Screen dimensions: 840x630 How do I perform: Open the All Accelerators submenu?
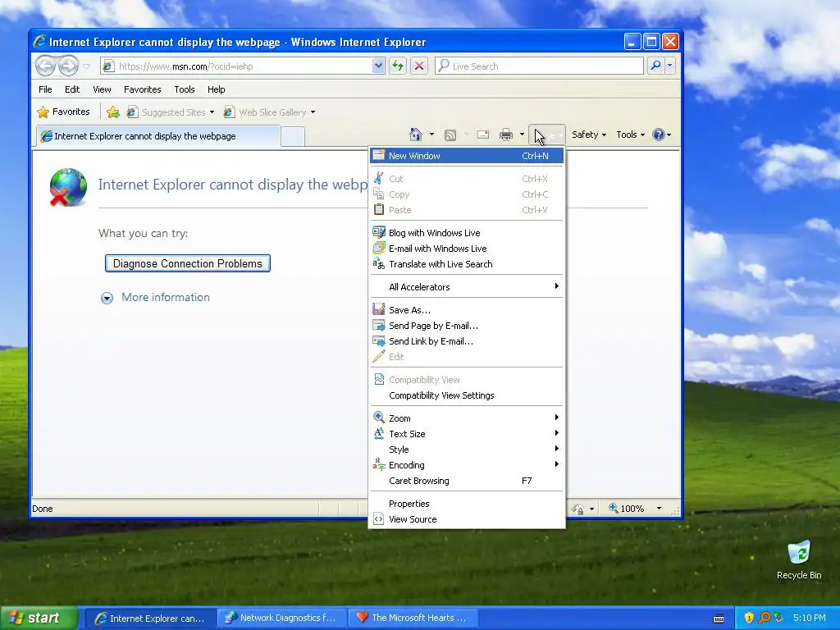pyautogui.click(x=467, y=287)
